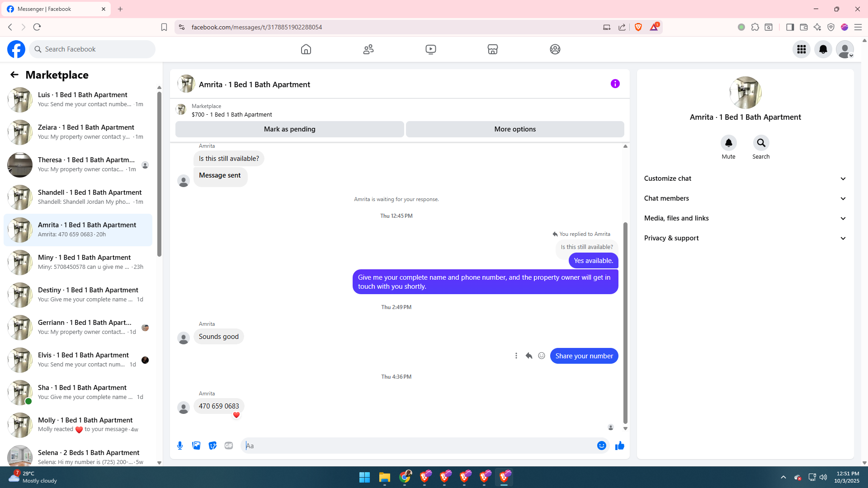Image resolution: width=868 pixels, height=488 pixels.
Task: Open the Facebook menu grid icon
Action: (802, 49)
